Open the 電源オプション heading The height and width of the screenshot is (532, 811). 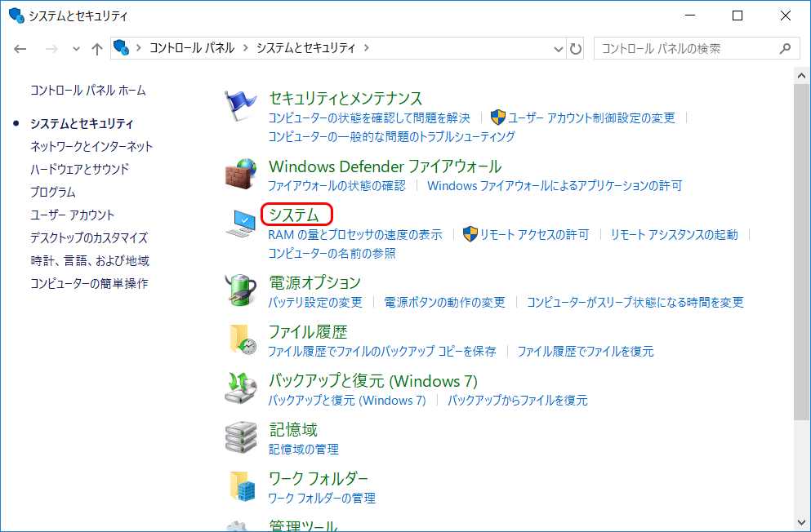314,282
